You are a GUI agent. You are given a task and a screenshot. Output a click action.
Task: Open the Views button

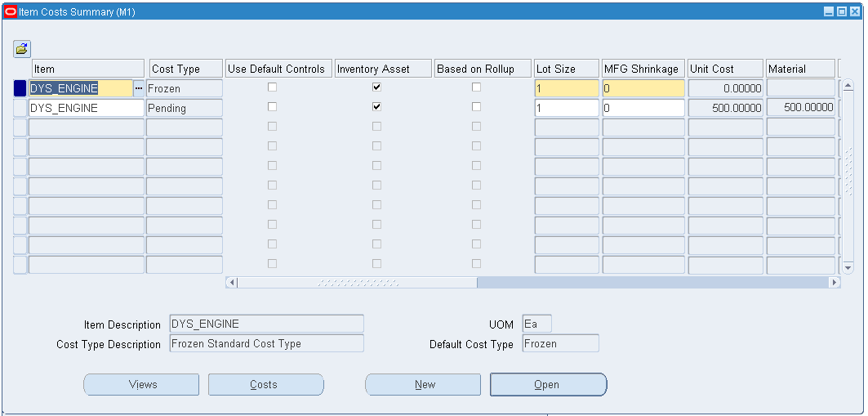pos(141,384)
